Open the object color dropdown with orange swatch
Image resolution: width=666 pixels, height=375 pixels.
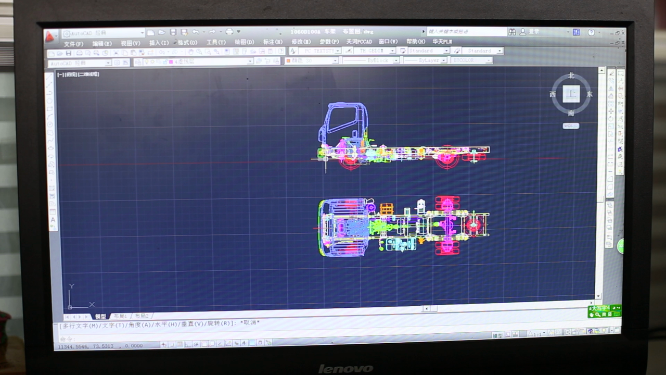coord(311,61)
